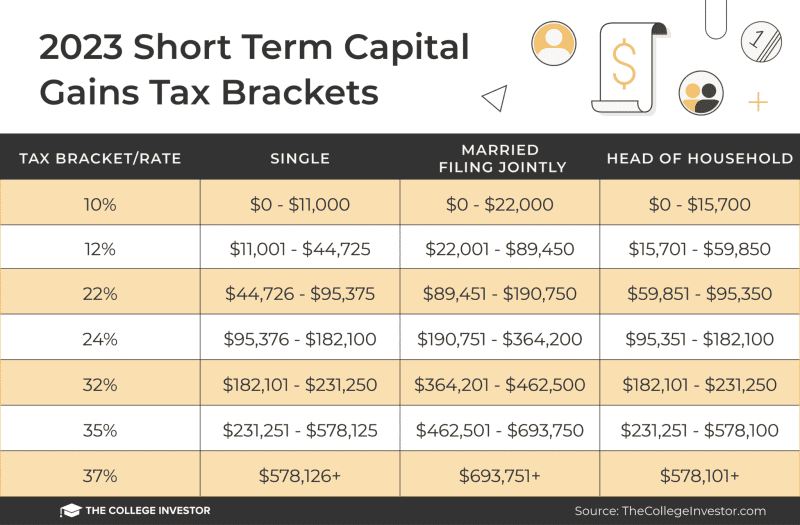Click the single person profile icon
This screenshot has height=525, width=800.
click(553, 41)
